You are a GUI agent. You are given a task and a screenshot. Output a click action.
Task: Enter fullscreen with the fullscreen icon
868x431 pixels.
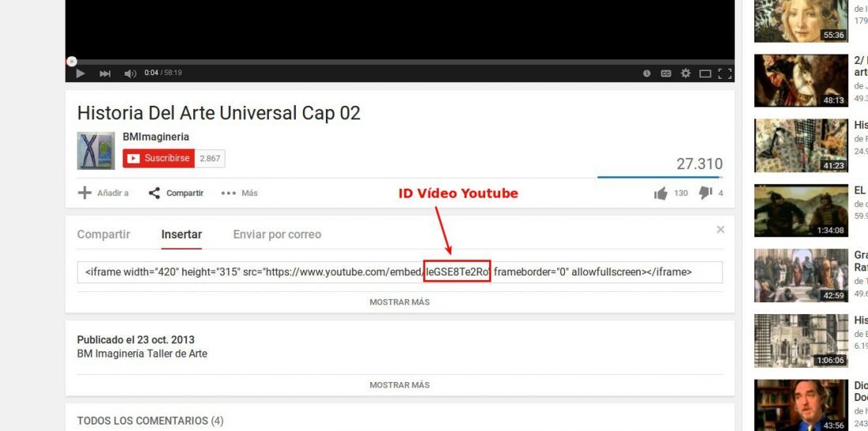(x=724, y=73)
